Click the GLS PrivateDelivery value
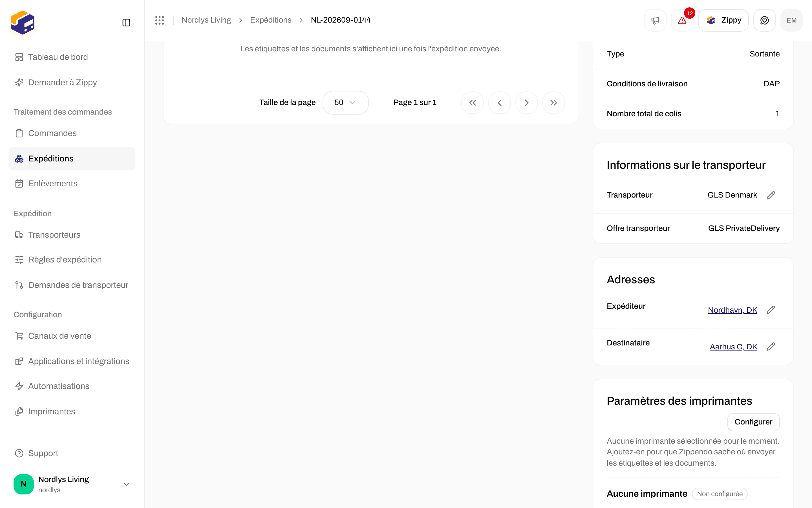 (x=743, y=229)
